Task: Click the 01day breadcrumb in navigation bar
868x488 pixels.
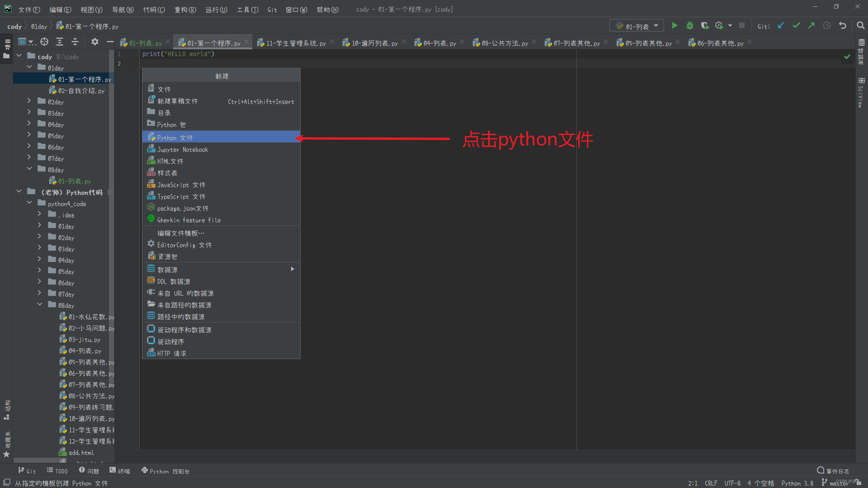Action: click(x=39, y=27)
